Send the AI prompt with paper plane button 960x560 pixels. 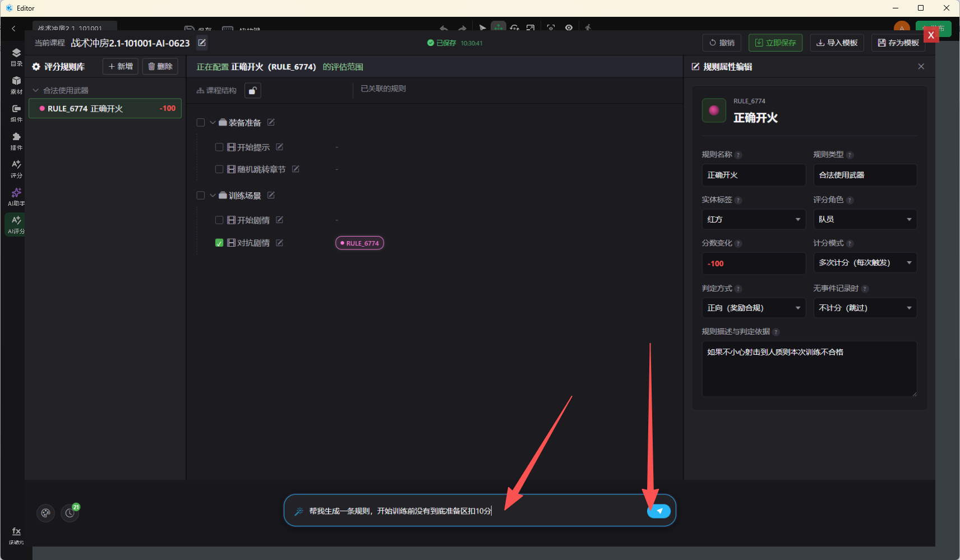coord(659,511)
